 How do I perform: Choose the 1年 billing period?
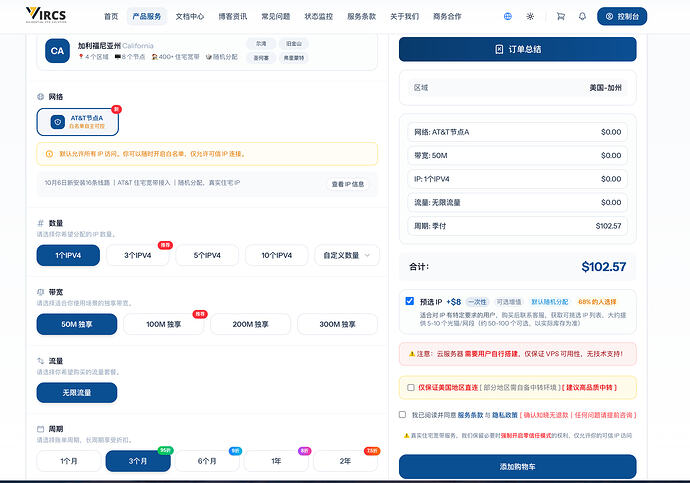click(x=276, y=461)
